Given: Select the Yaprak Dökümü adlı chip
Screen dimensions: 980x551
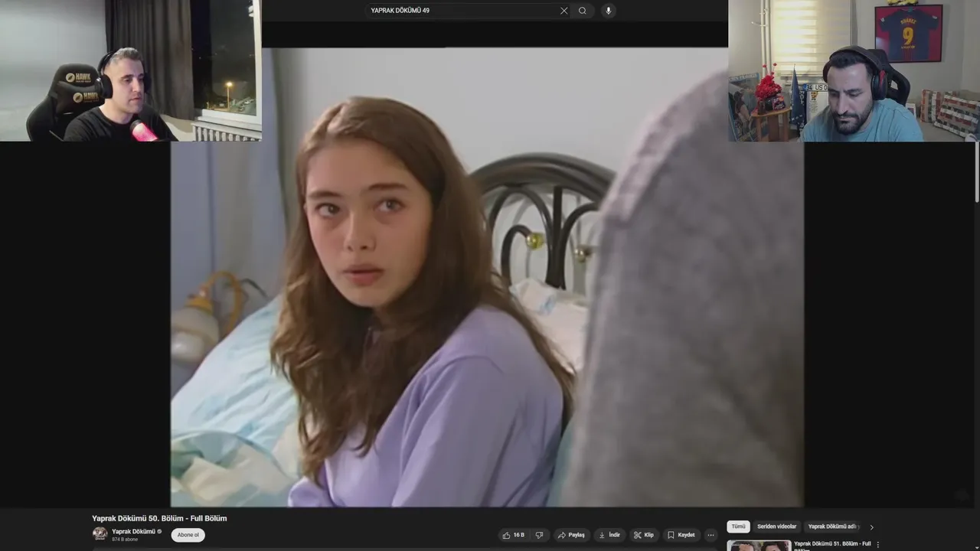Looking at the screenshot, I should pyautogui.click(x=833, y=527).
